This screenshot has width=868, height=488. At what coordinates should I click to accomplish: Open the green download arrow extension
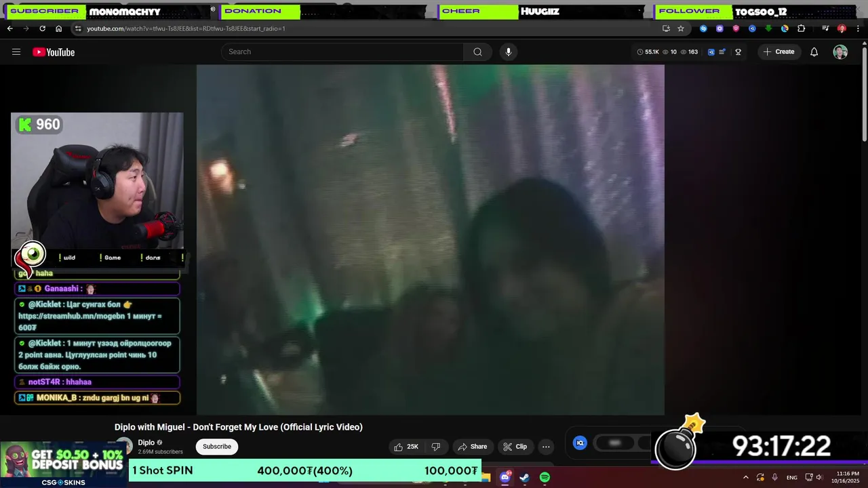768,28
